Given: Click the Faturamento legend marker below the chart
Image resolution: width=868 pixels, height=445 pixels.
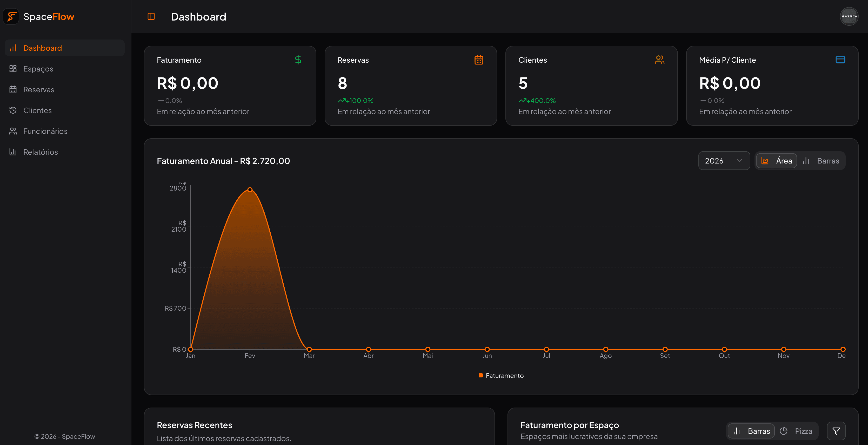Looking at the screenshot, I should point(480,376).
